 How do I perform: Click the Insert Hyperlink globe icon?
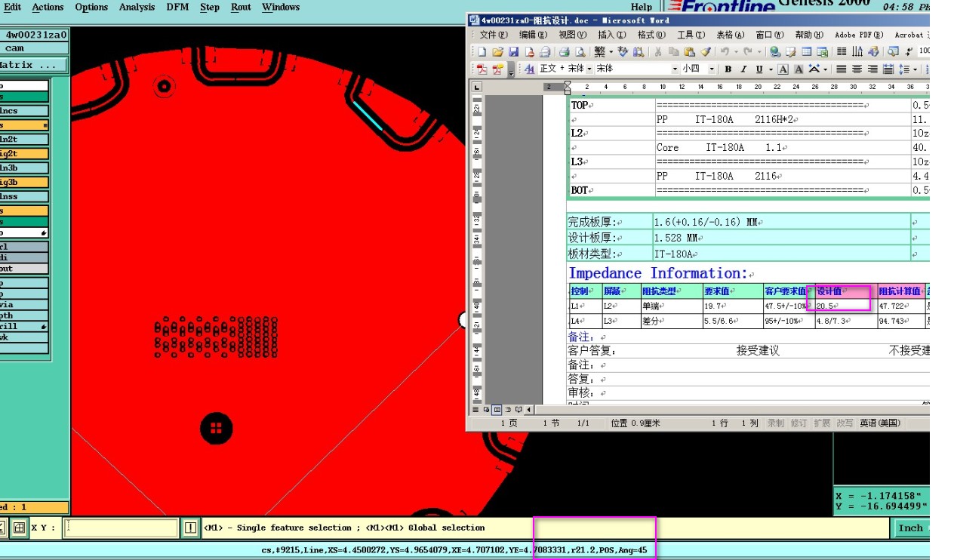tap(774, 51)
